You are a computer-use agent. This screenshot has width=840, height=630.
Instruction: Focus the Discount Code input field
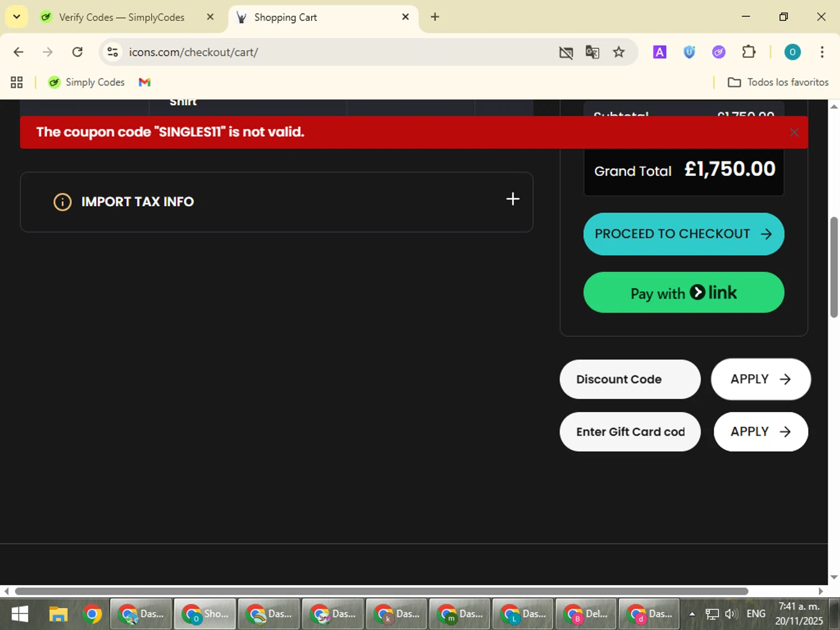pyautogui.click(x=630, y=379)
